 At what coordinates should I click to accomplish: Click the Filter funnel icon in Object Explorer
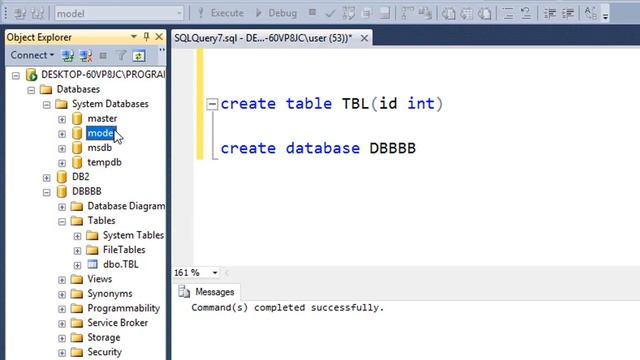[121, 56]
